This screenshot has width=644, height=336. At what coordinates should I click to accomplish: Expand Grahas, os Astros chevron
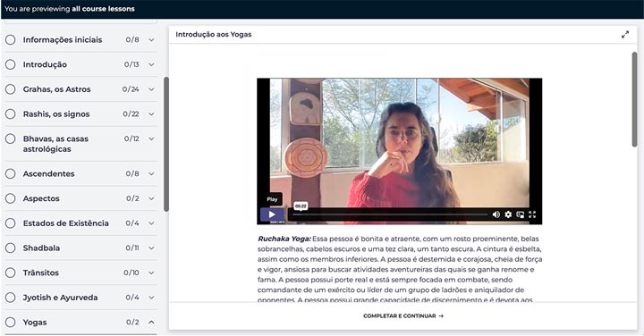[x=151, y=89]
